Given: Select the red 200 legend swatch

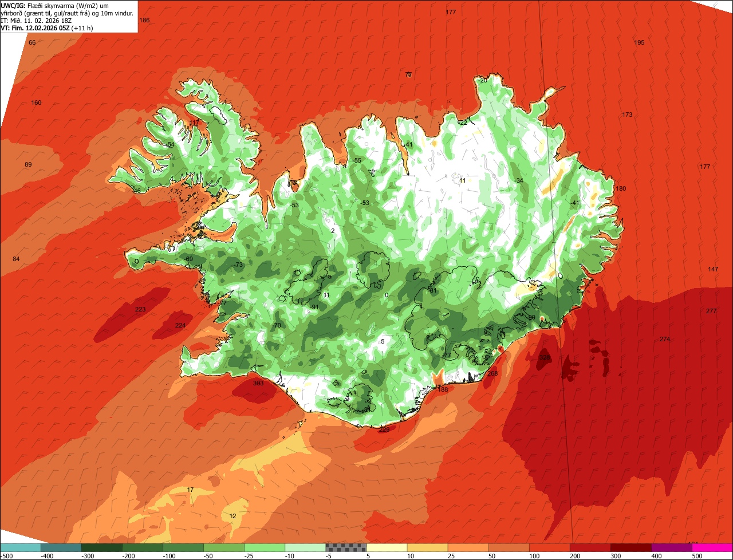Looking at the screenshot, I should (590, 547).
